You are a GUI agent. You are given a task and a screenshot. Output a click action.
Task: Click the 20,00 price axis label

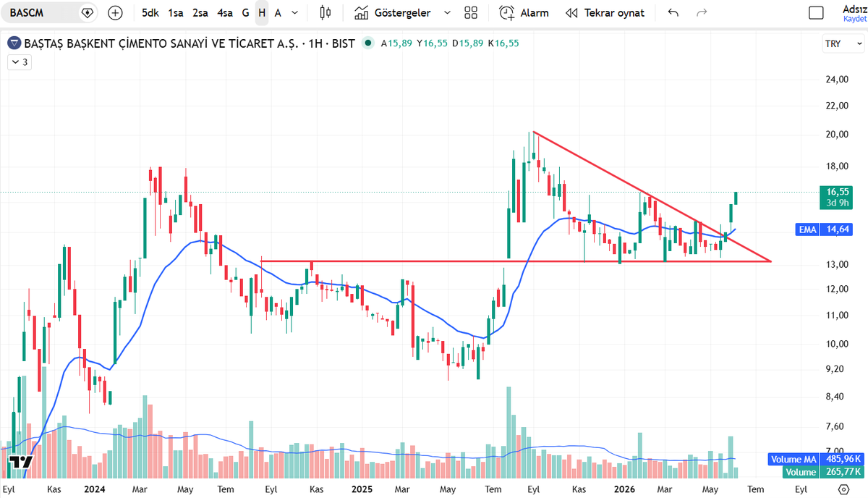point(836,135)
